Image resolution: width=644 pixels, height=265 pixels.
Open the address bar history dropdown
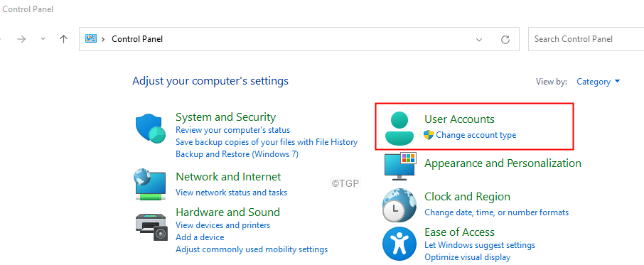[x=479, y=40]
